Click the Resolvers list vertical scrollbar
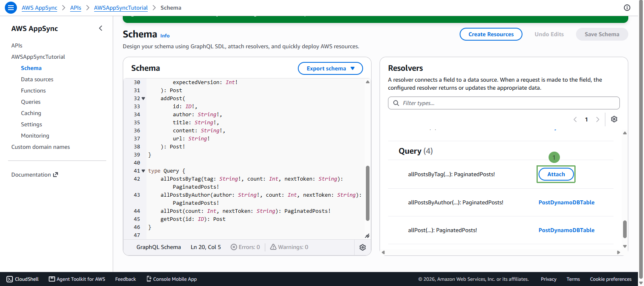 tap(625, 229)
